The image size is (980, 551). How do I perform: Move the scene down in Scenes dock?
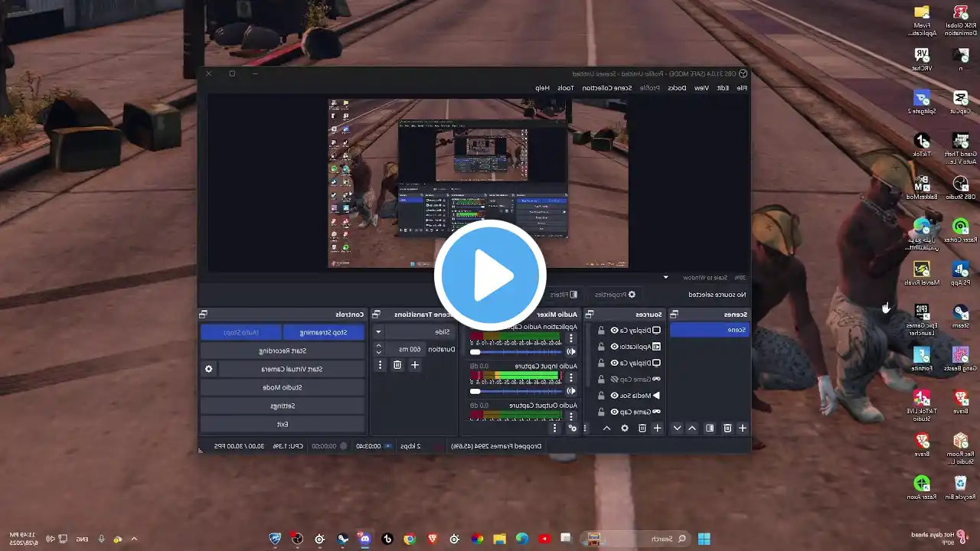click(x=677, y=428)
